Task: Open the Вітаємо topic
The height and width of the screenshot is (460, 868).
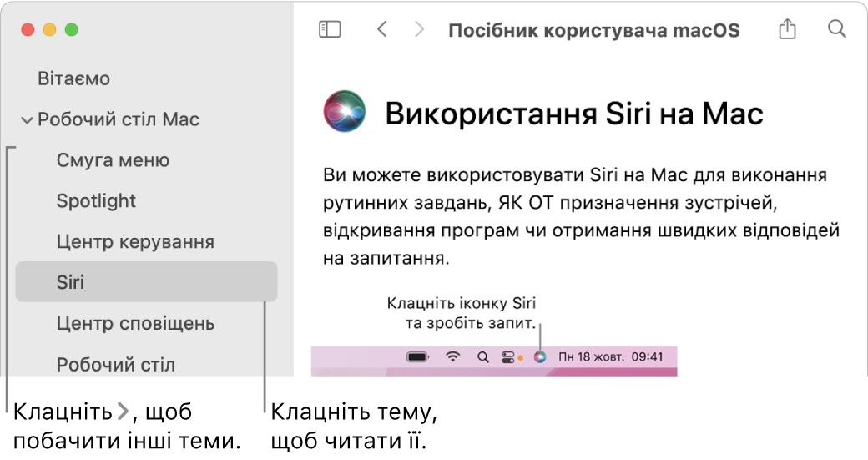Action: click(73, 78)
